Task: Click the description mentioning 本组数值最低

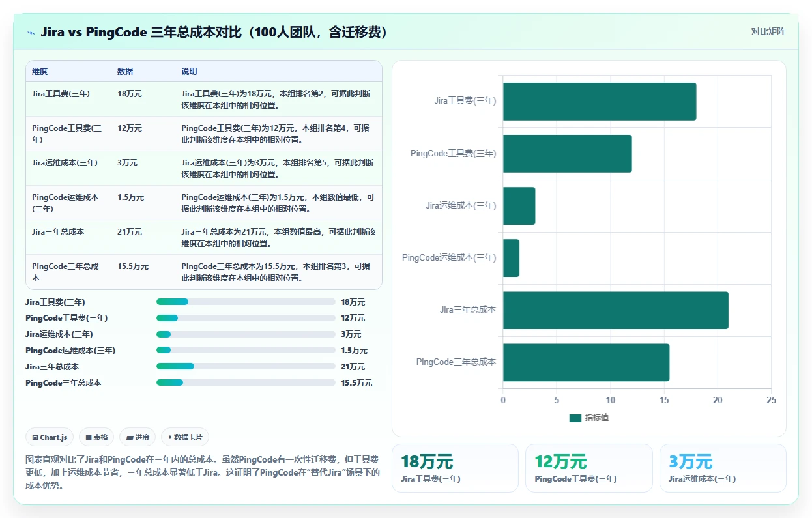Action: 278,203
